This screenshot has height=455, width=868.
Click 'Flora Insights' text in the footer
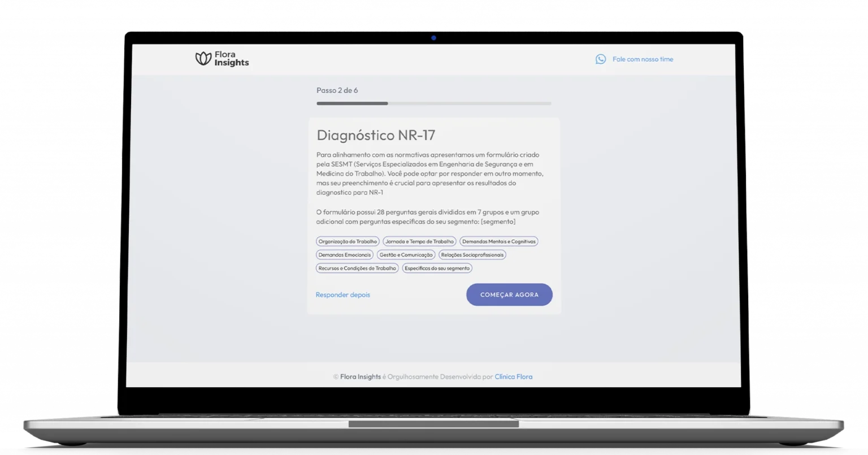[x=360, y=377]
